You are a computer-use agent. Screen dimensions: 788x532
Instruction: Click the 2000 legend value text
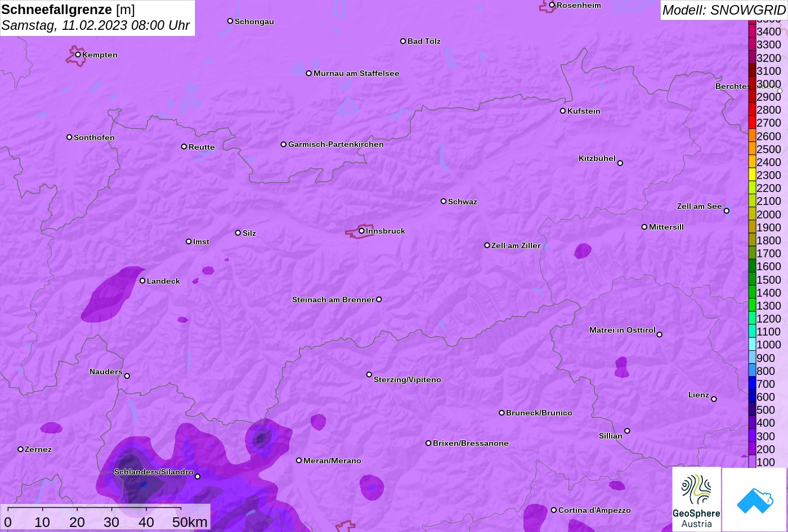click(769, 214)
